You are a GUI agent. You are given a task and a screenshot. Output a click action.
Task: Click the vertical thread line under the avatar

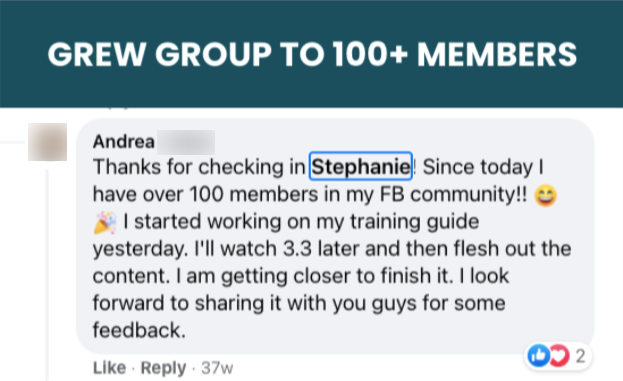(x=47, y=274)
